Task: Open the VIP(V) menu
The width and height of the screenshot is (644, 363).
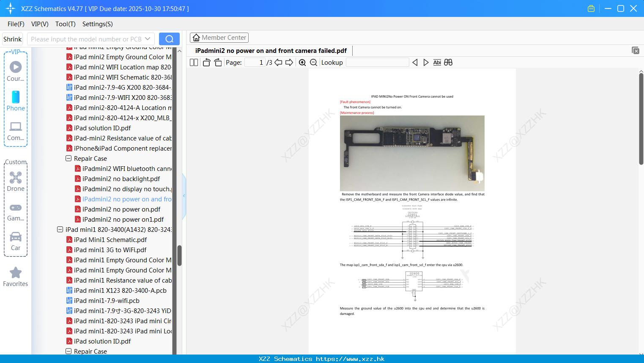Action: (40, 24)
